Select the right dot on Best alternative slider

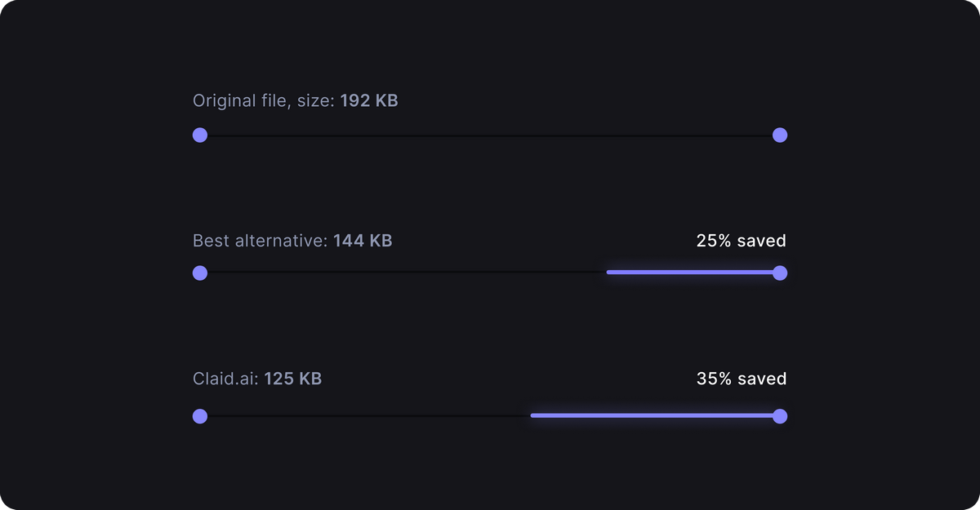click(x=780, y=273)
